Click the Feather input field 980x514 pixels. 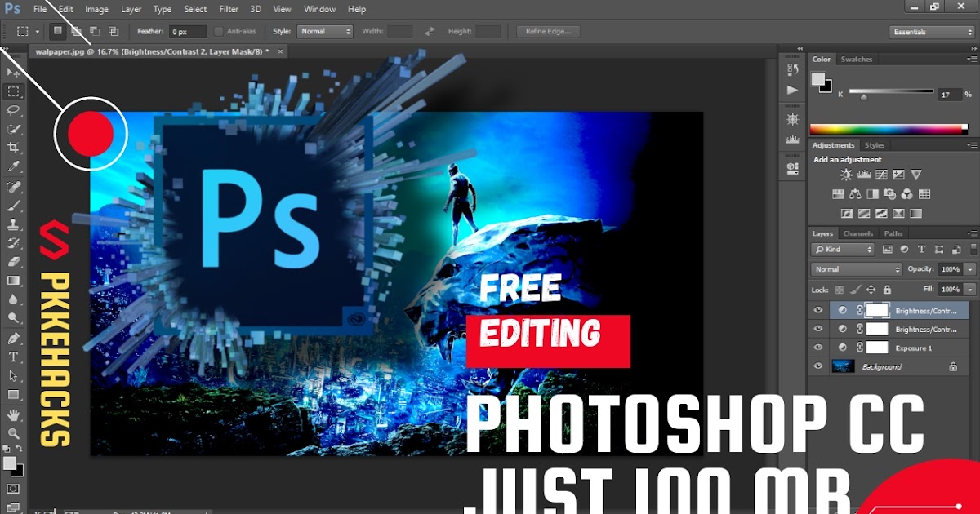click(188, 32)
